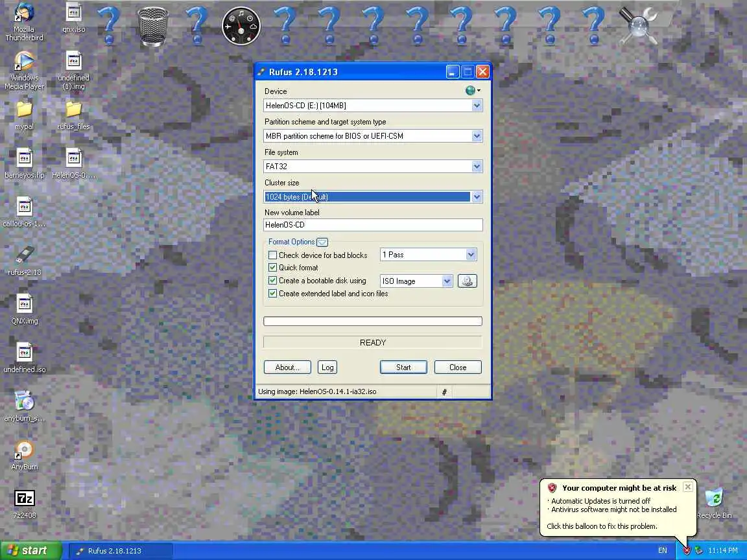Click the New volume label input field
Viewport: 747px width, 560px height.
click(x=373, y=225)
